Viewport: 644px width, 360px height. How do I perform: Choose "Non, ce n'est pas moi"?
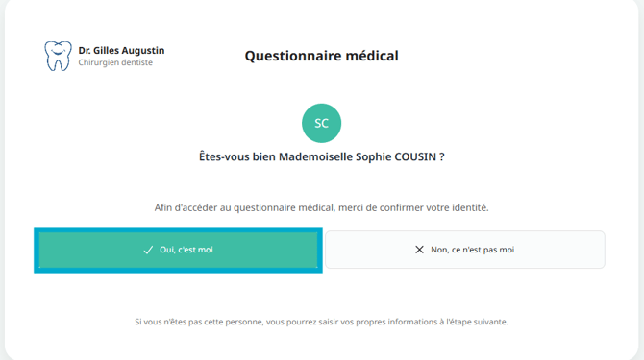(x=465, y=250)
